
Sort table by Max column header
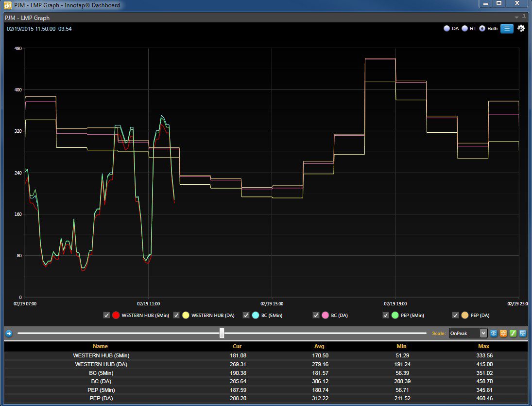484,346
